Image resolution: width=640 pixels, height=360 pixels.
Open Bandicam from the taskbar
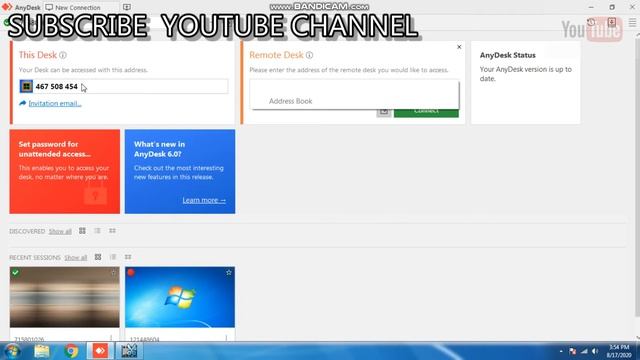[x=129, y=351]
